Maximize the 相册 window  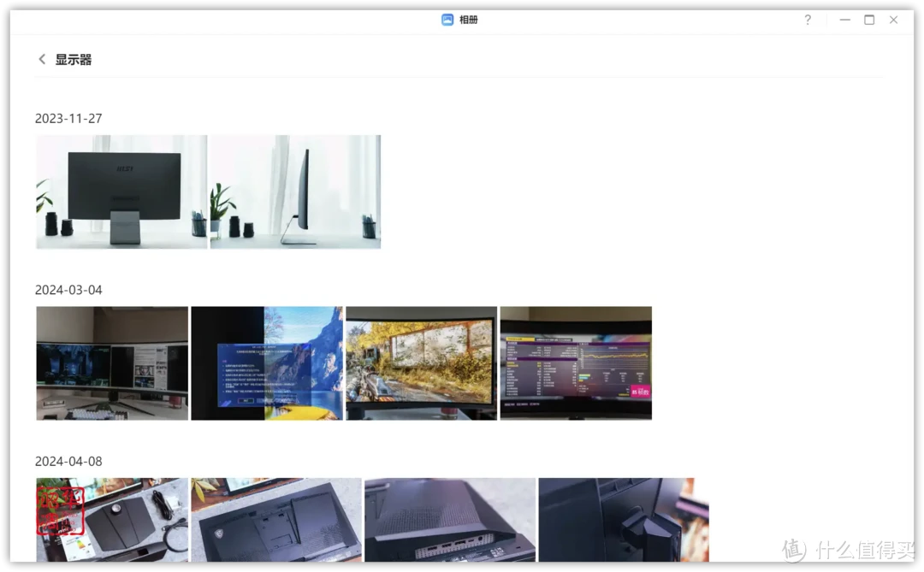[868, 19]
